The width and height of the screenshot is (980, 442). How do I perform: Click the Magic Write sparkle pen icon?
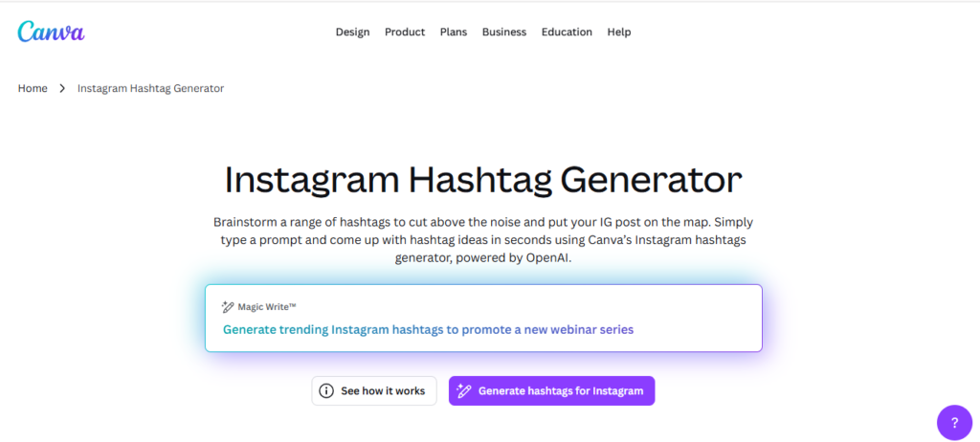[x=228, y=307]
